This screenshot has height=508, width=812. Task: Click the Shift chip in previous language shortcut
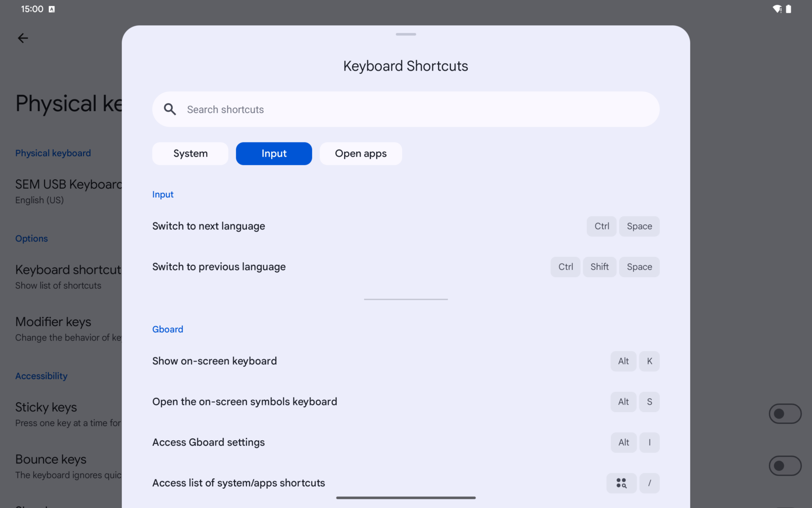click(600, 267)
